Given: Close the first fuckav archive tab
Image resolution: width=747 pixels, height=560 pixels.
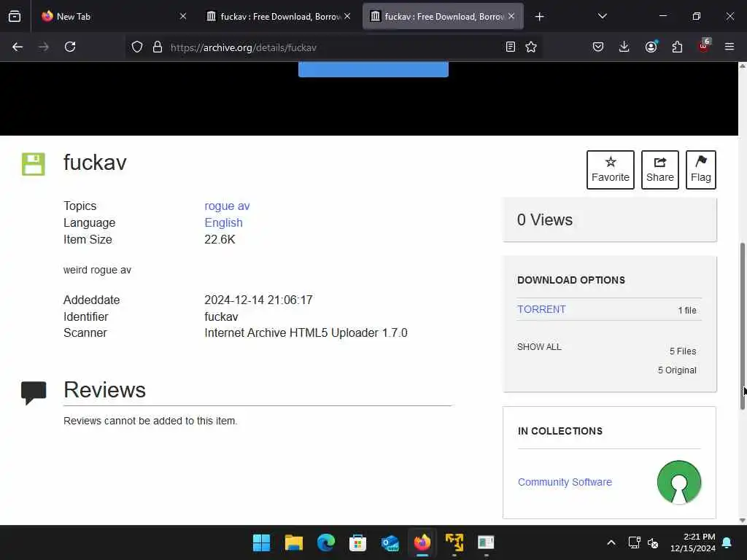Looking at the screenshot, I should [347, 16].
